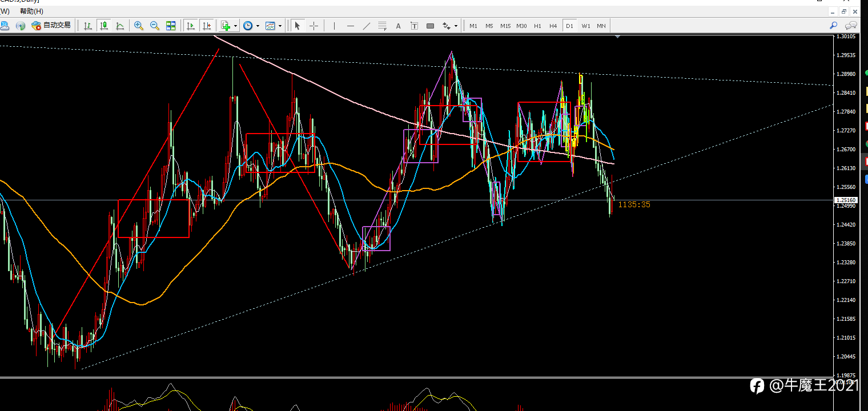Viewport: 868px width, 411px height.
Task: Click the 自动交易 auto trading button
Action: click(x=51, y=26)
